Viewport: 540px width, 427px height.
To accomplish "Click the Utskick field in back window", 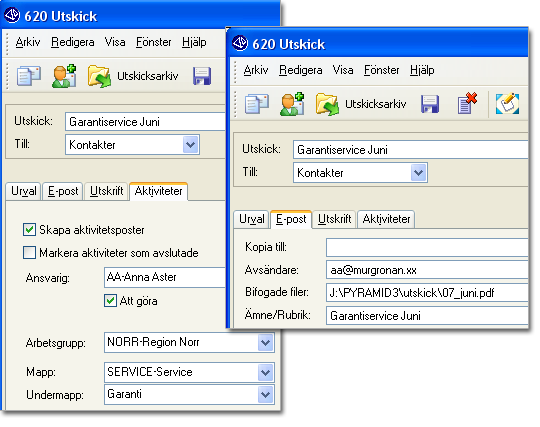I will pyautogui.click(x=145, y=122).
